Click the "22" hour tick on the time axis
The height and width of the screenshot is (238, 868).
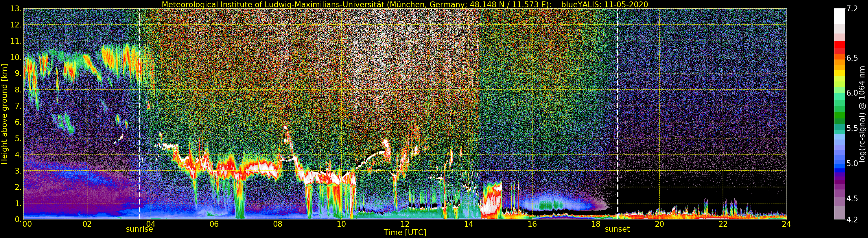tap(723, 224)
